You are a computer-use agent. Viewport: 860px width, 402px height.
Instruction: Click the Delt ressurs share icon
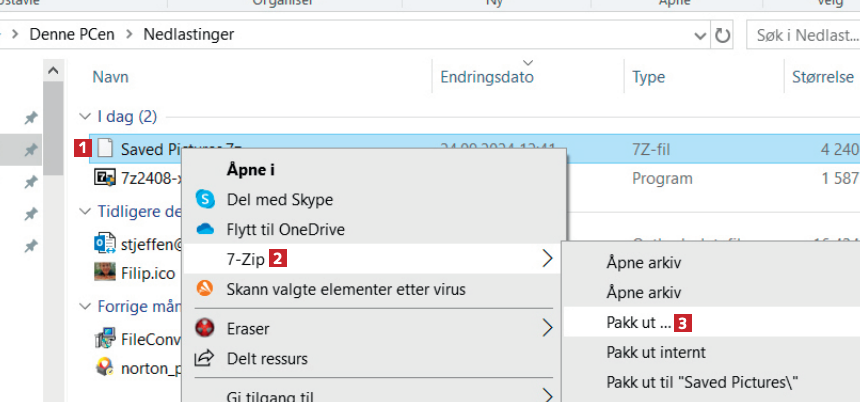click(x=205, y=358)
